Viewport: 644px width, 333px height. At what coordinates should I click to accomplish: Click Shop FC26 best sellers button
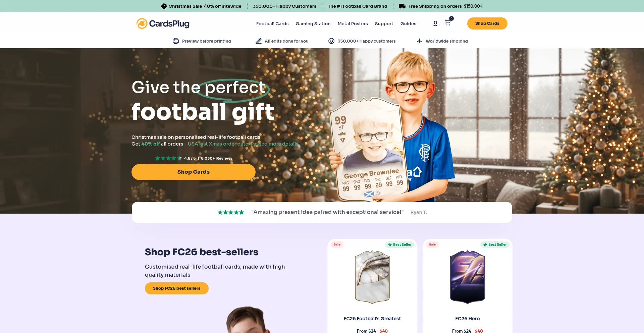pos(177,288)
